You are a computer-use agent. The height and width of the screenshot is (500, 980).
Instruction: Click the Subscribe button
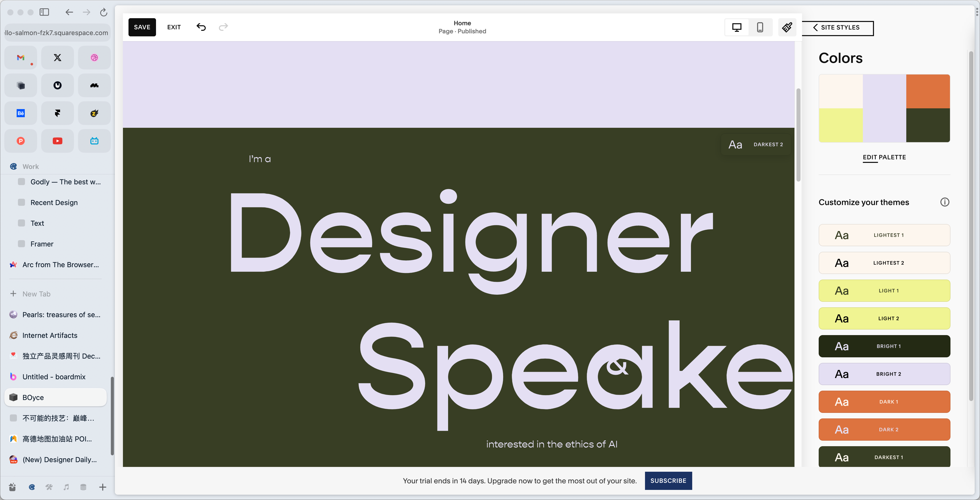(668, 481)
